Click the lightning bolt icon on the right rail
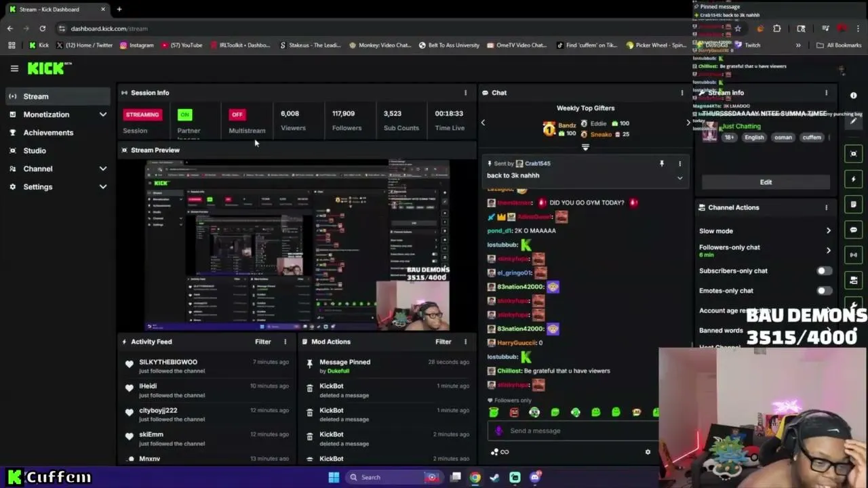The width and height of the screenshot is (868, 488). pos(854,179)
